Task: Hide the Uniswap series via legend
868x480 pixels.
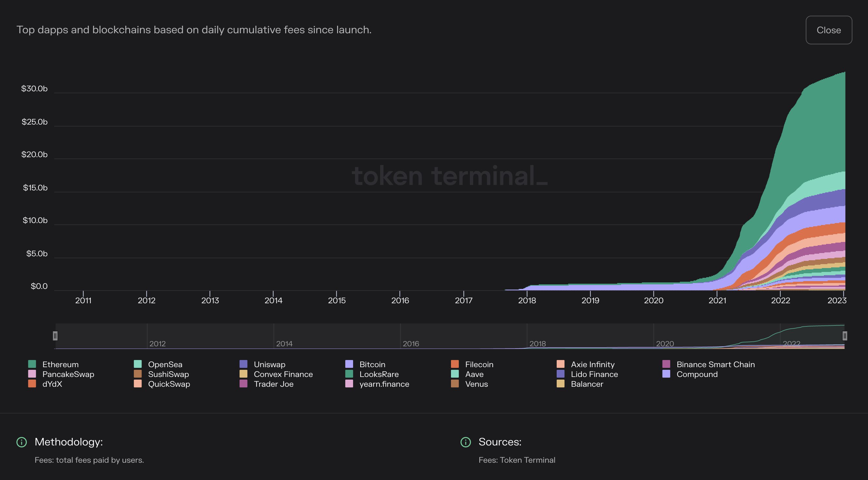Action: (x=269, y=364)
